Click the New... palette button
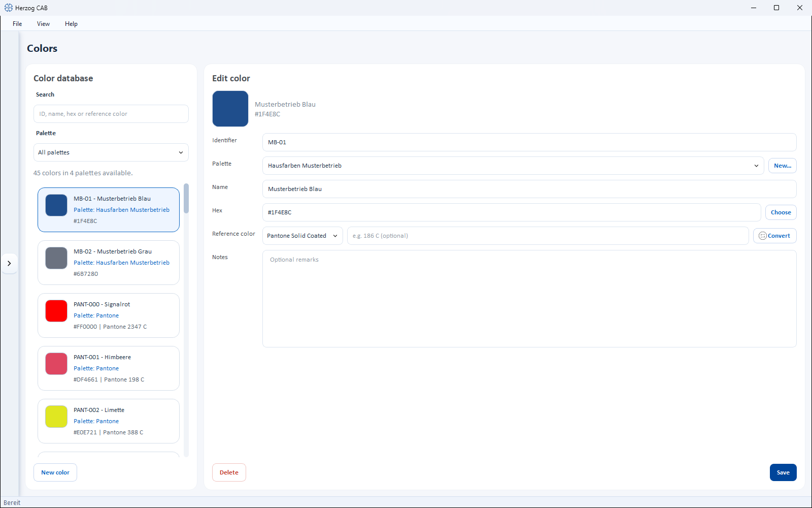The width and height of the screenshot is (812, 508). 782,166
